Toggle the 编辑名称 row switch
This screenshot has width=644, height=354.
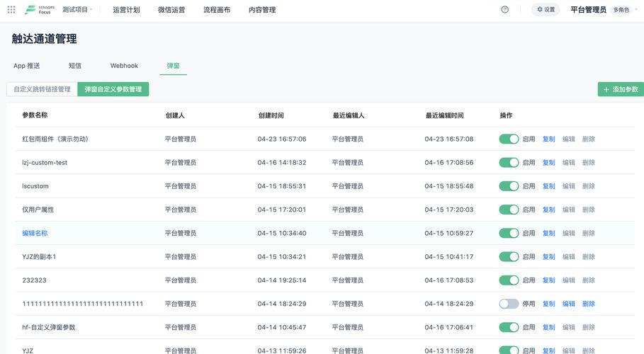(x=509, y=233)
